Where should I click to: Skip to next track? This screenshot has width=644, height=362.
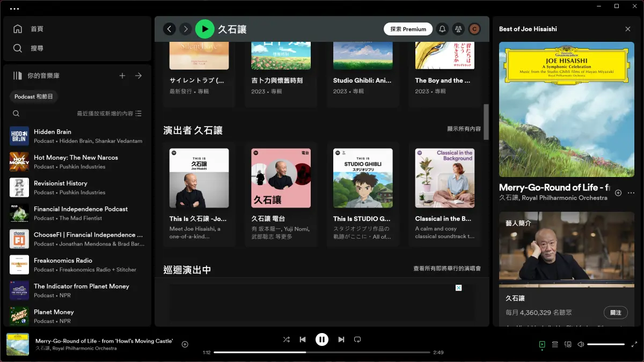pos(341,339)
